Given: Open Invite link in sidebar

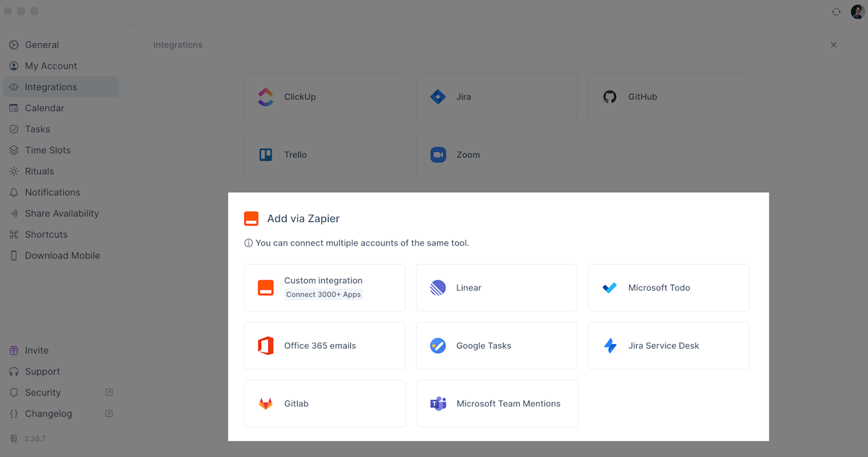Looking at the screenshot, I should 61,350.
